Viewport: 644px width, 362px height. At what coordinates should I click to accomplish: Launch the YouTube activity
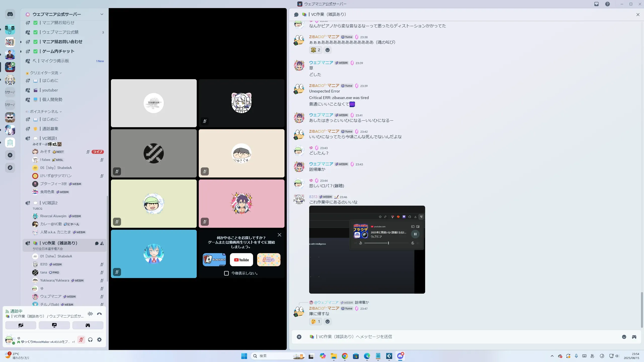241,260
